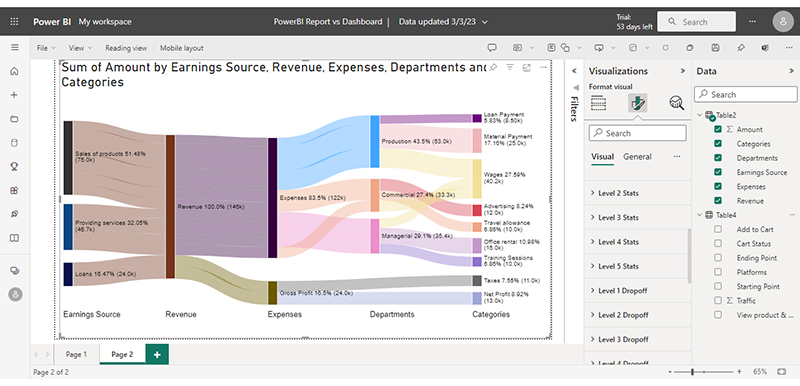Uncheck the Departments field checkbox
The width and height of the screenshot is (800, 386).
[x=718, y=158]
